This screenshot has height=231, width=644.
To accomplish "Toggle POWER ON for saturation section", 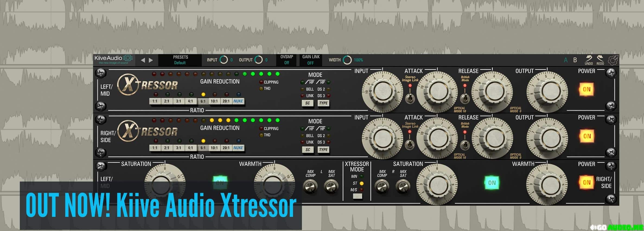I will click(586, 183).
